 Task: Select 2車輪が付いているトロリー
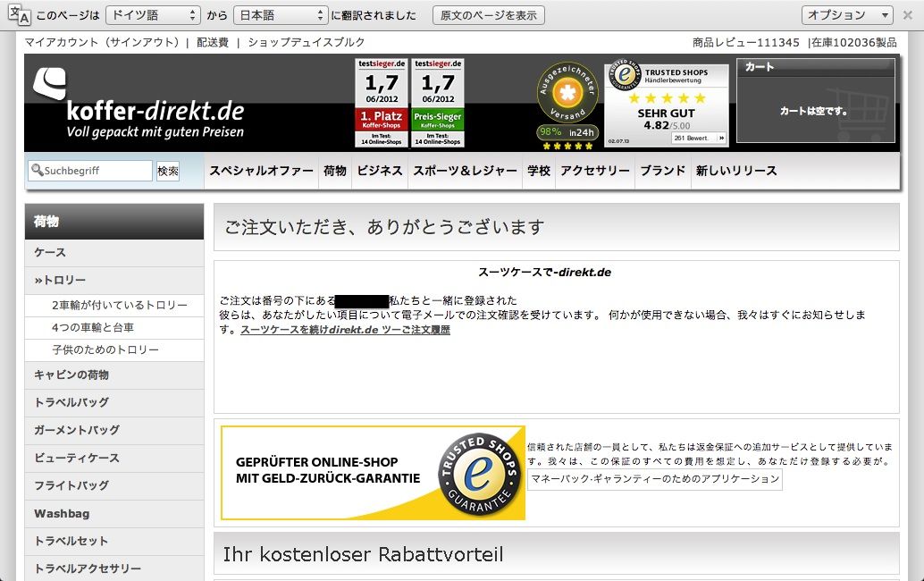(114, 305)
